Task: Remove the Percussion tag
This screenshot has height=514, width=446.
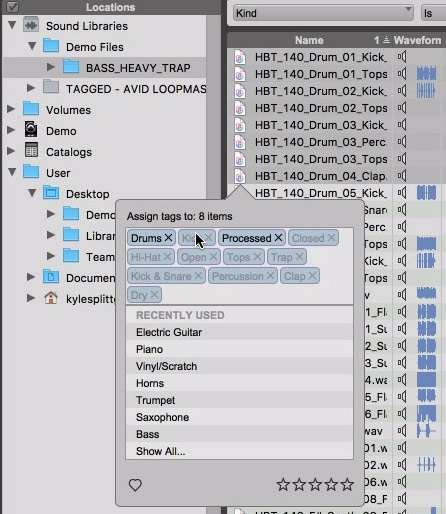Action: click(x=271, y=276)
